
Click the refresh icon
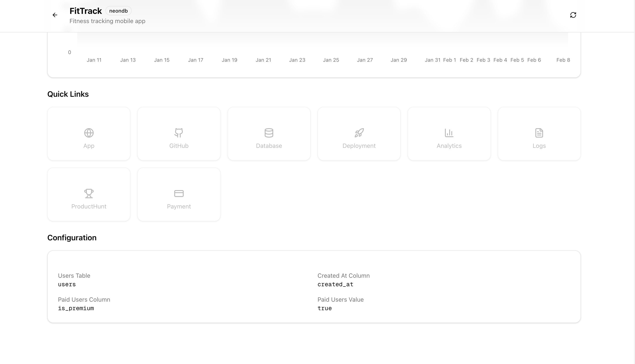point(573,15)
